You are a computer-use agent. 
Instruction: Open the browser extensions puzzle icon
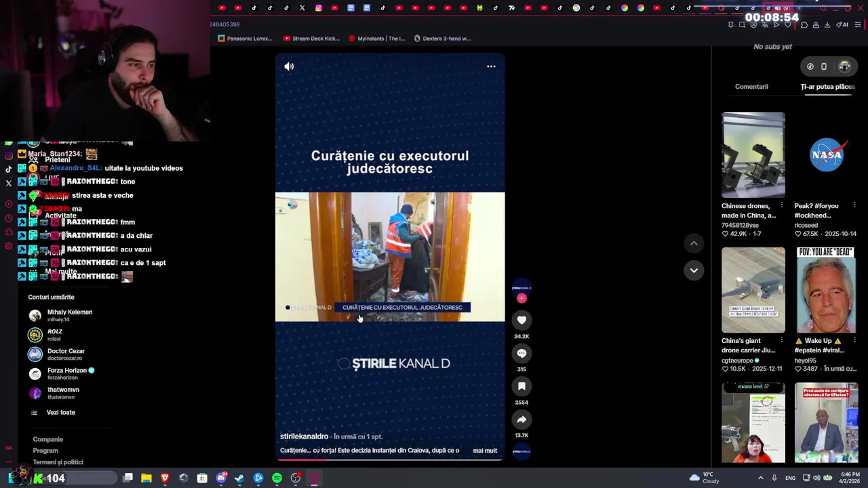[x=804, y=24]
